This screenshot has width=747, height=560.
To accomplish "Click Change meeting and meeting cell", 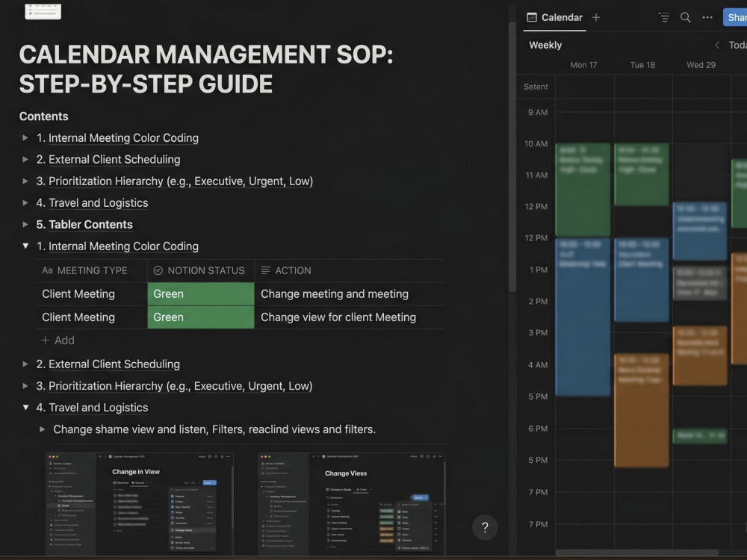I will (350, 293).
